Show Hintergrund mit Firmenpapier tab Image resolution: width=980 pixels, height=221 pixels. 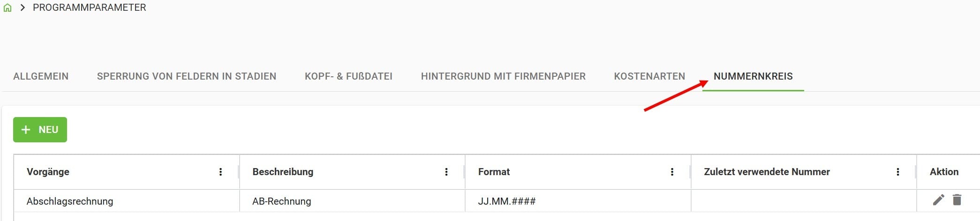coord(503,76)
